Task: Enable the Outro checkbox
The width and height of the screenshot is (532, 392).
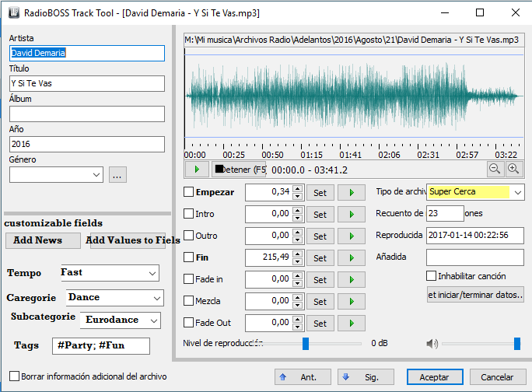Action: click(189, 235)
